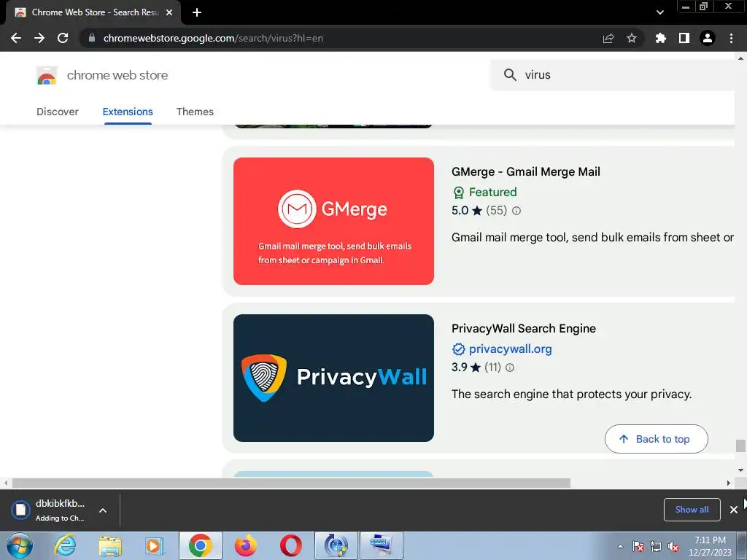This screenshot has height=560, width=747.
Task: Click the 5.0 rating for GMerge
Action: pos(467,211)
